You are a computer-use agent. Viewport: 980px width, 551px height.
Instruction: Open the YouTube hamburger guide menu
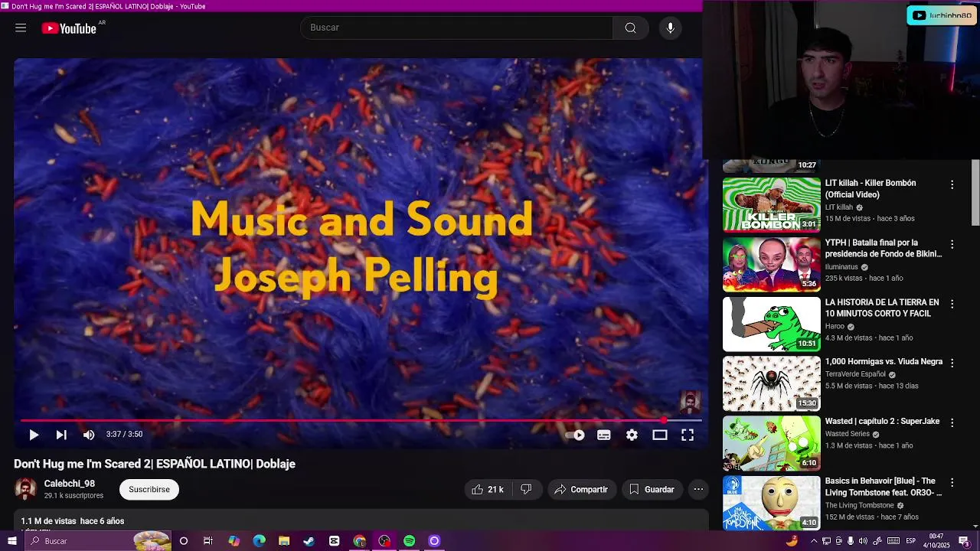click(21, 28)
